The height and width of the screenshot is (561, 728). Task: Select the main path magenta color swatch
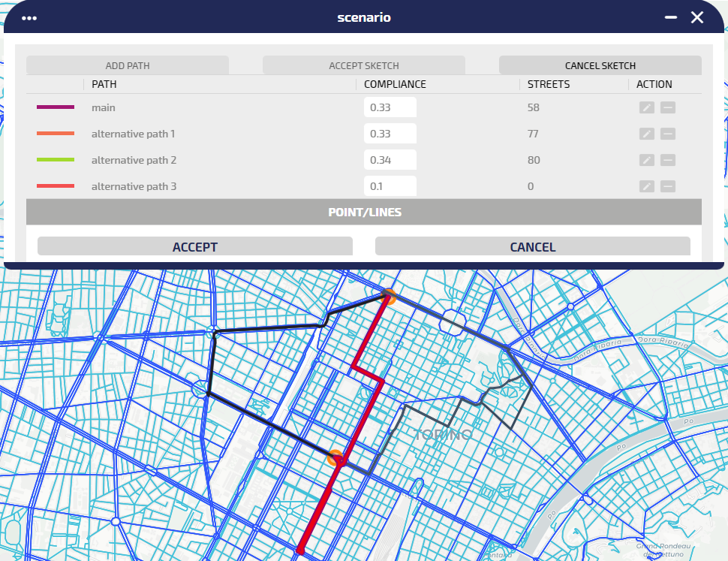click(x=56, y=107)
